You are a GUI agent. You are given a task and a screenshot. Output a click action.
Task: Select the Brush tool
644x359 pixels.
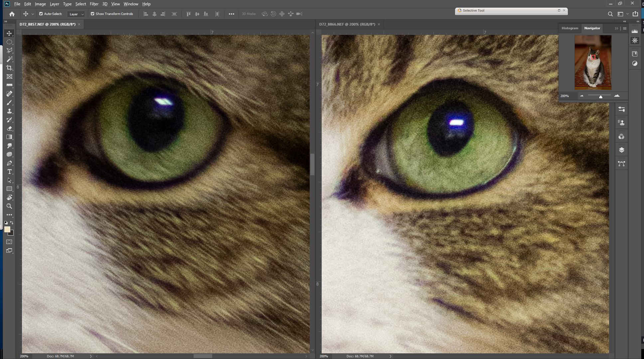9,102
